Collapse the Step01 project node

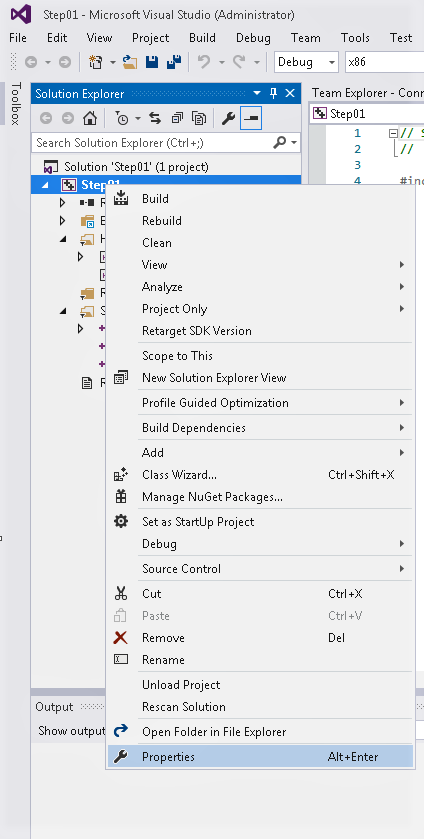tap(45, 185)
